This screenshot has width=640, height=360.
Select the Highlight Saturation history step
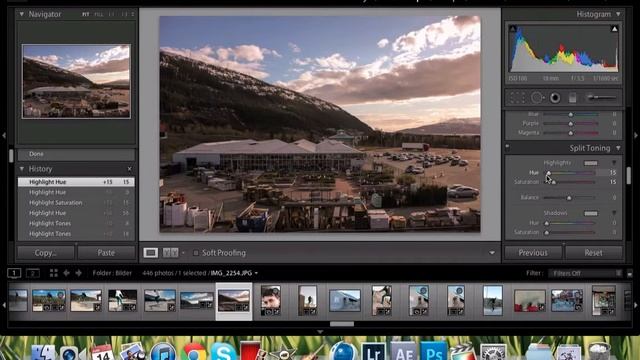[x=76, y=203]
